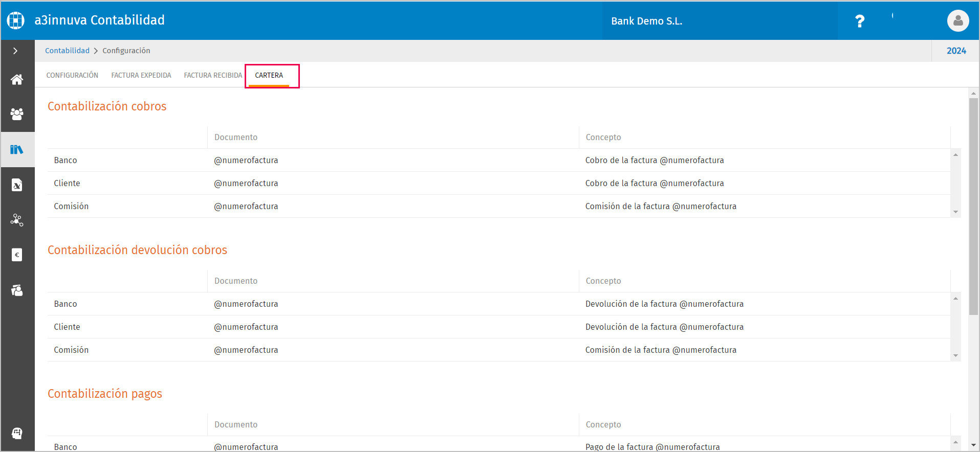Edit Banco document field under Contabilización cobros
This screenshot has height=452, width=980.
(393, 160)
